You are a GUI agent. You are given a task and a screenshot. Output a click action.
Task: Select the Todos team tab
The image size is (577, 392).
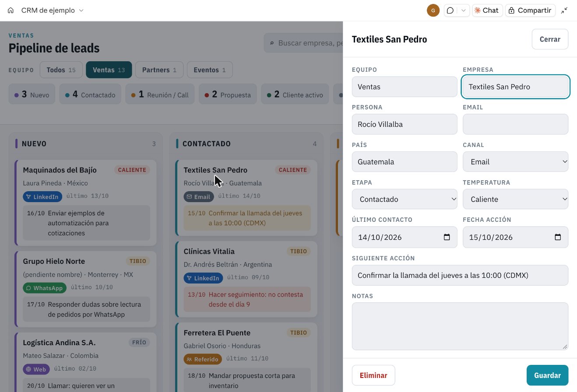tap(61, 70)
